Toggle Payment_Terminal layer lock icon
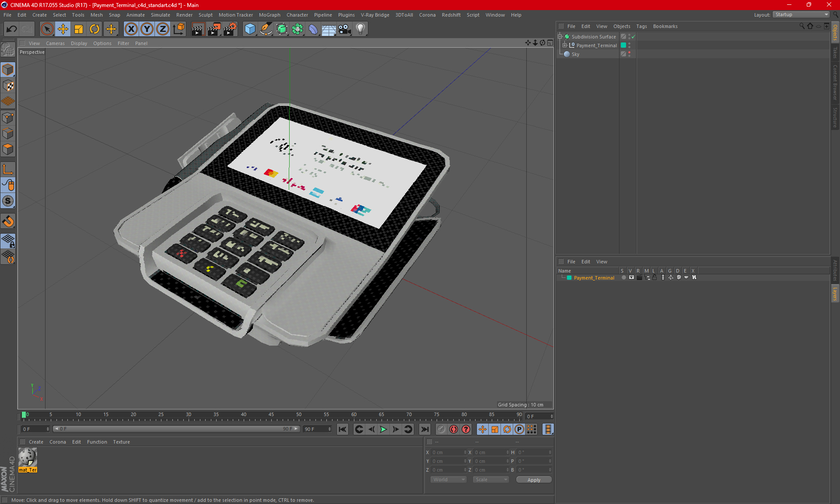This screenshot has width=840, height=504. (654, 277)
